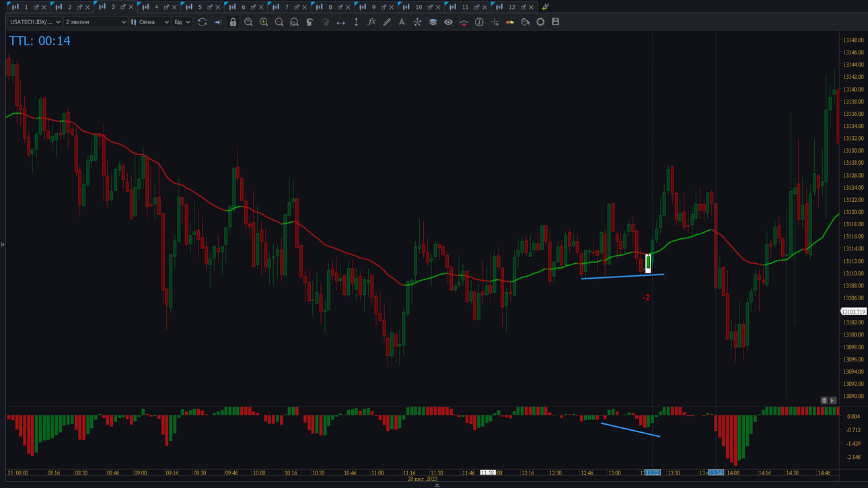The width and height of the screenshot is (868, 488).
Task: Click the zoom in (plus) magnifier
Action: click(264, 22)
